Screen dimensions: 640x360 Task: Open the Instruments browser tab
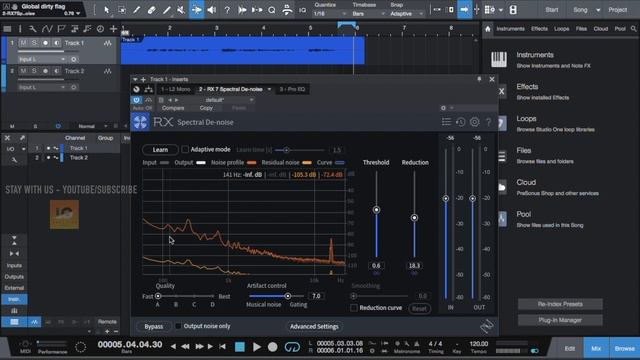pos(510,29)
